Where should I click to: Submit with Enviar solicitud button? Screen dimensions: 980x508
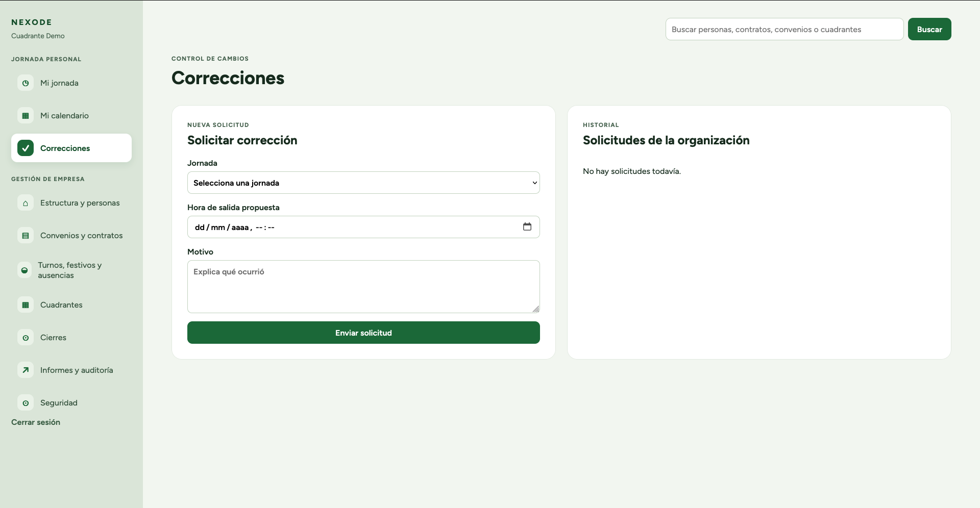click(363, 333)
